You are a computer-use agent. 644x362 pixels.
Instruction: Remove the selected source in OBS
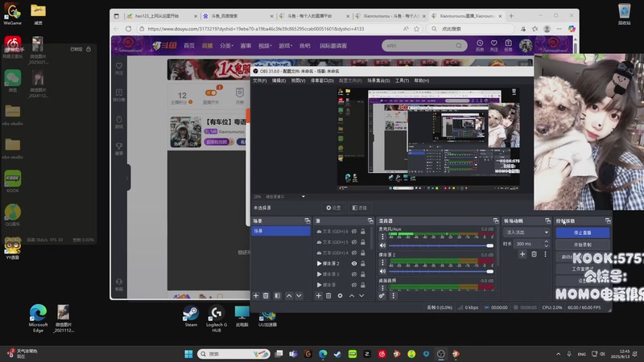coord(328,295)
